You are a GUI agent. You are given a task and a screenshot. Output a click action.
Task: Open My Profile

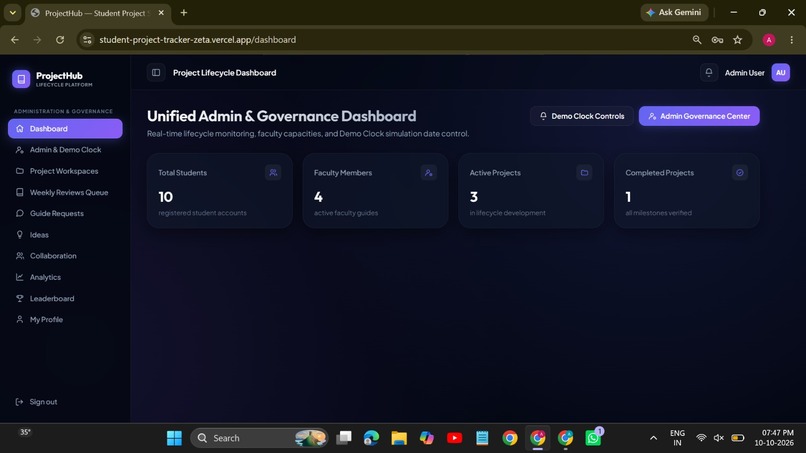(65, 319)
